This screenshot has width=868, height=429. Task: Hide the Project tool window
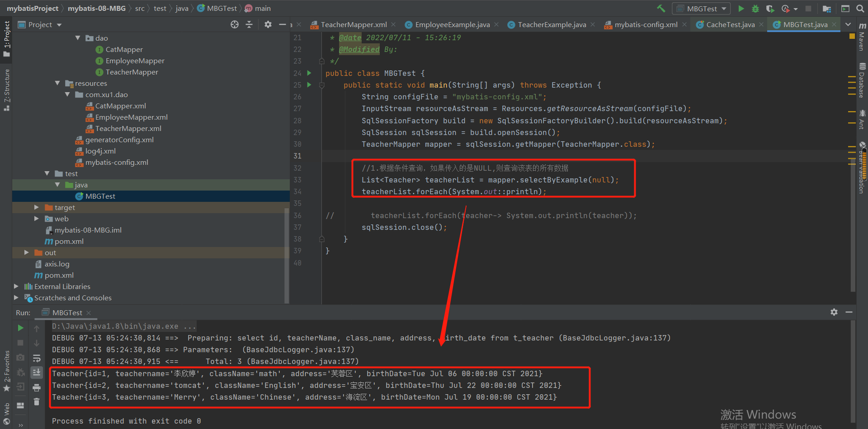point(283,24)
